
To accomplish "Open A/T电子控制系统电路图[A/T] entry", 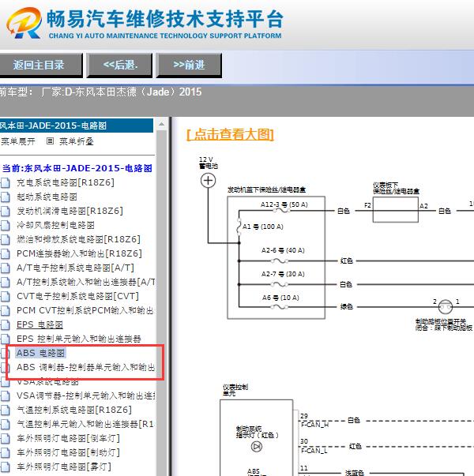I will coord(75,268).
